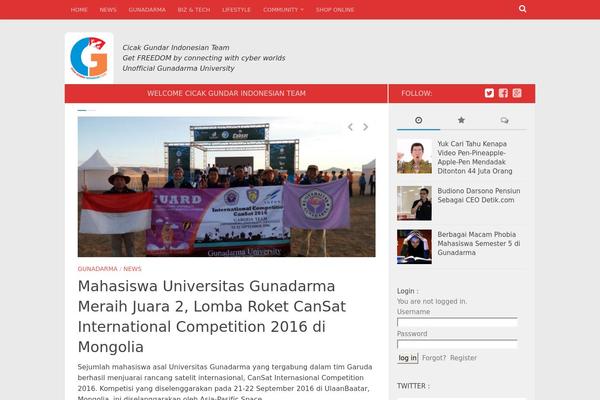Expand the COMMUNITY dropdown menu
The image size is (600, 400).
pyautogui.click(x=283, y=10)
